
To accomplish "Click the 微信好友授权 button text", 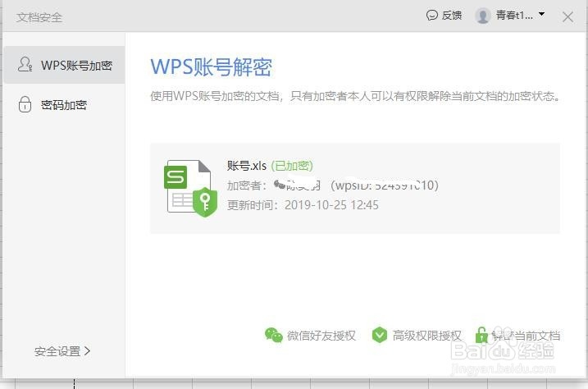I will coord(321,336).
